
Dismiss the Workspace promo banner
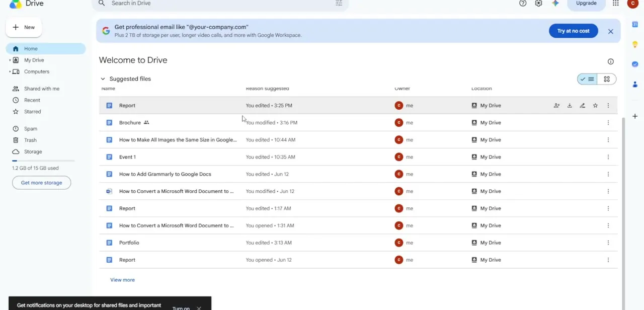(610, 31)
